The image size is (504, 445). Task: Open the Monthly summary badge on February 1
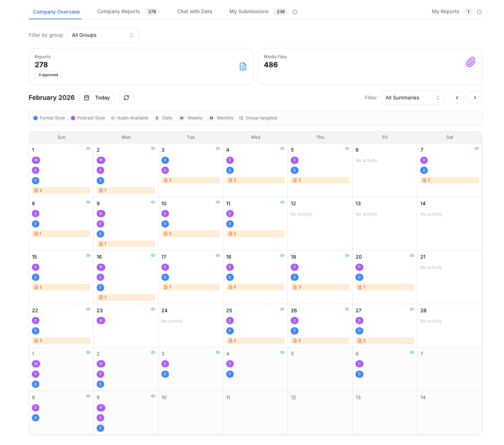point(36,160)
